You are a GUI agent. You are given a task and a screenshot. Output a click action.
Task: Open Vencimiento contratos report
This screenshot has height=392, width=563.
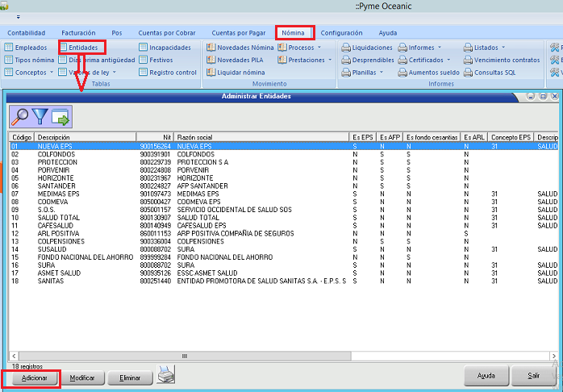tap(501, 60)
